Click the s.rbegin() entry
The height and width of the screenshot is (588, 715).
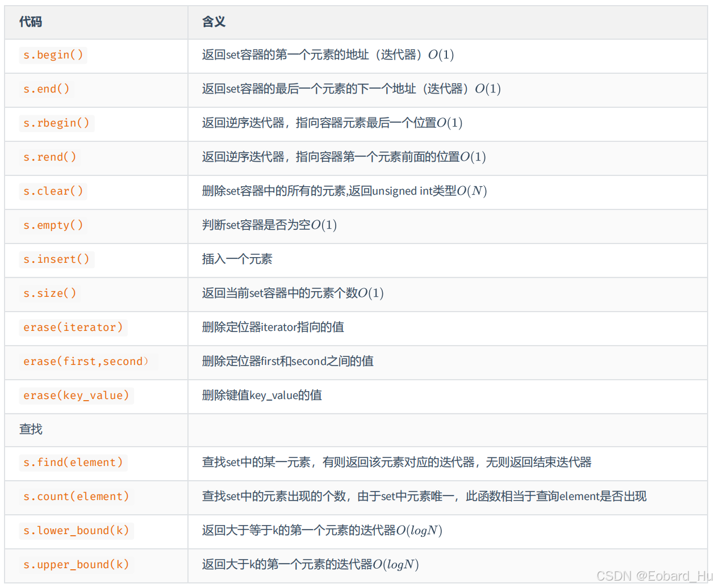(57, 123)
